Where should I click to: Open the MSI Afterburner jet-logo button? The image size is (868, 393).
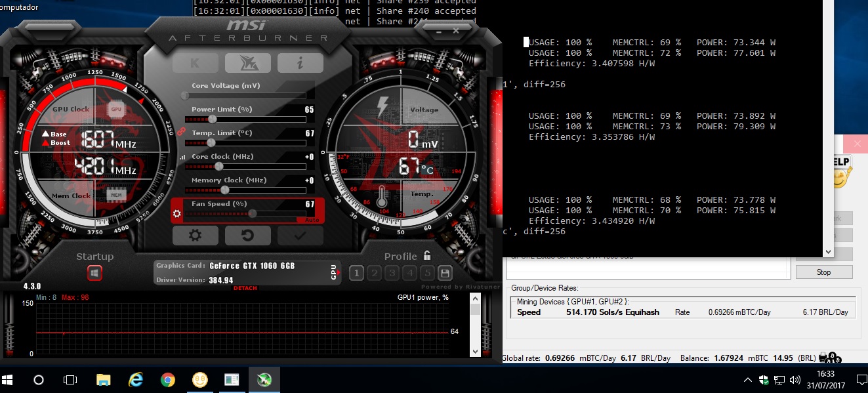point(247,63)
